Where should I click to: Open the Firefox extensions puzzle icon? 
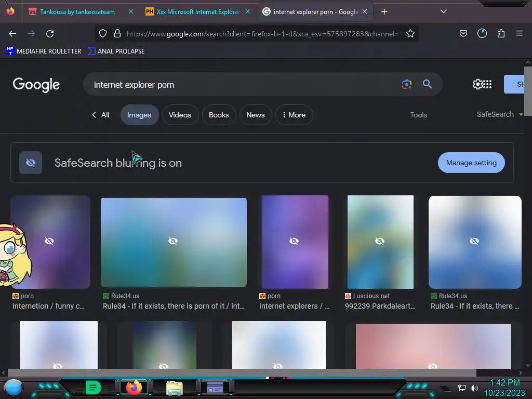(501, 33)
